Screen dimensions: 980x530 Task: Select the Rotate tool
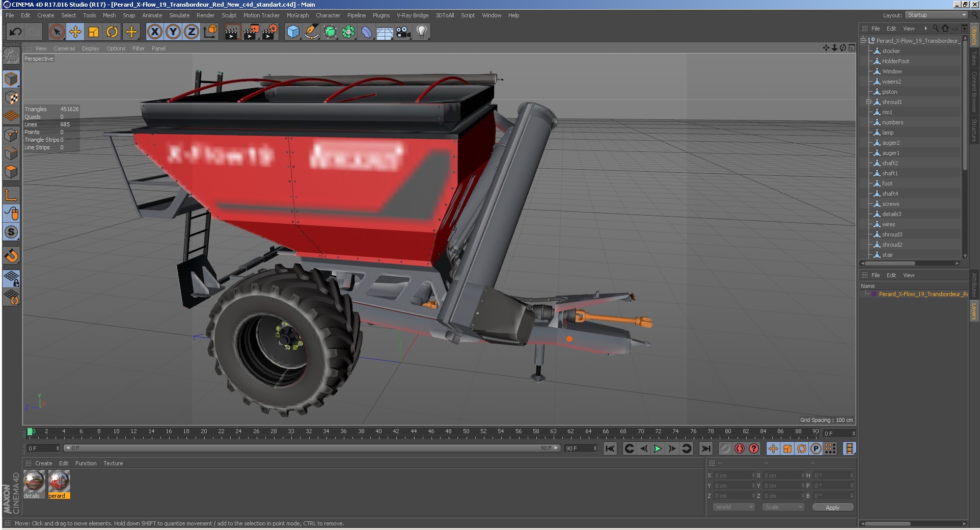[112, 32]
